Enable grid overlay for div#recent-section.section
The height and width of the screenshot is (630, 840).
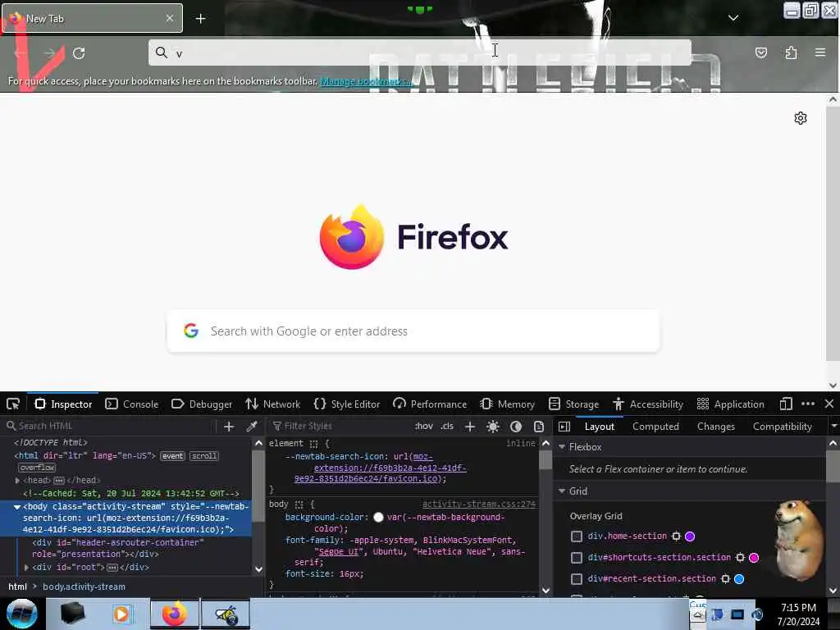coord(577,579)
